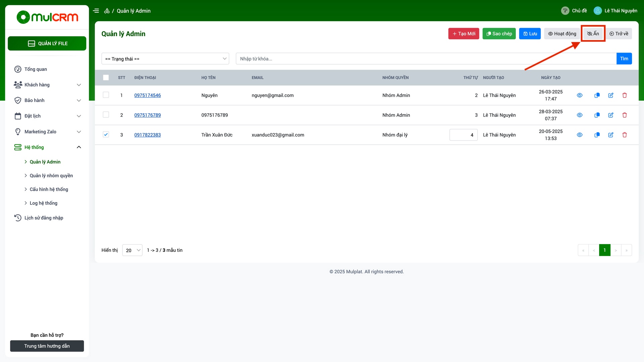This screenshot has height=362, width=644.
Task: Toggle visibility eye for row 1
Action: (x=580, y=95)
